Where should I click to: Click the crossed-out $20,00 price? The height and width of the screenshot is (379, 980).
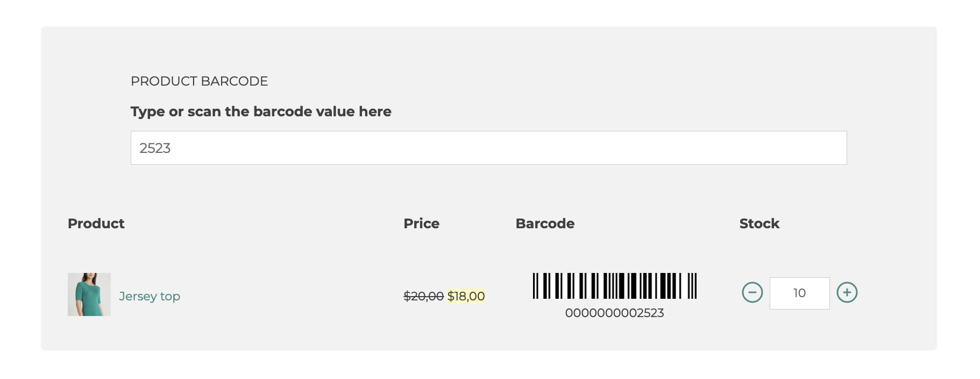(423, 296)
